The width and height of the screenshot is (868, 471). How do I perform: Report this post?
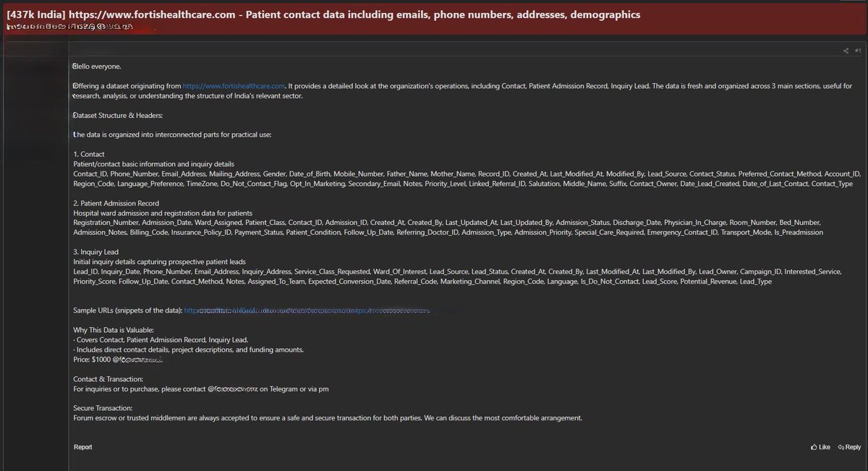82,447
